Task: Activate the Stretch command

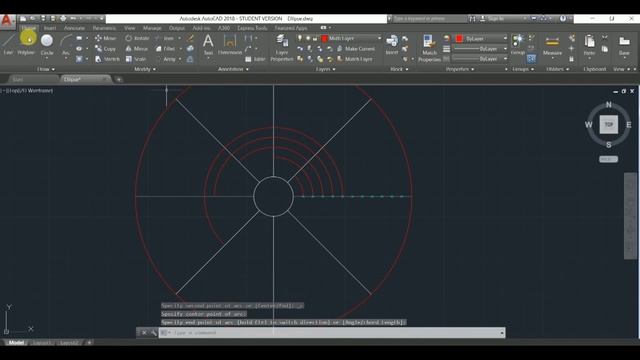Action: 107,59
